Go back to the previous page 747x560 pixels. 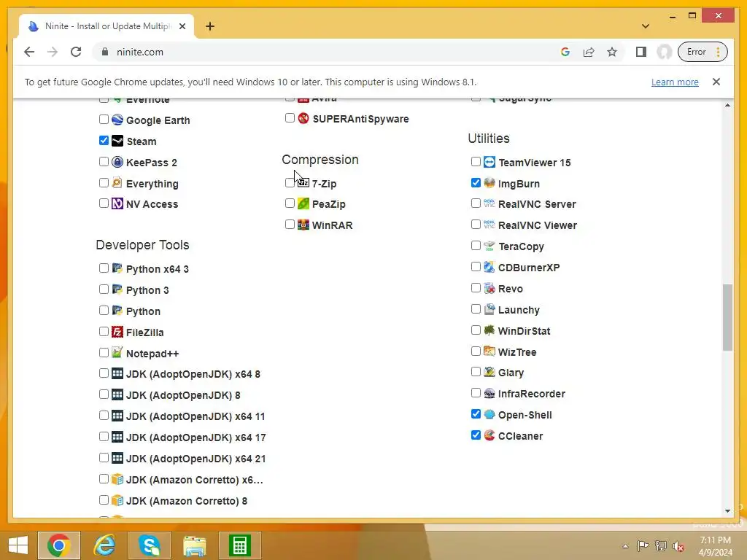tap(29, 52)
